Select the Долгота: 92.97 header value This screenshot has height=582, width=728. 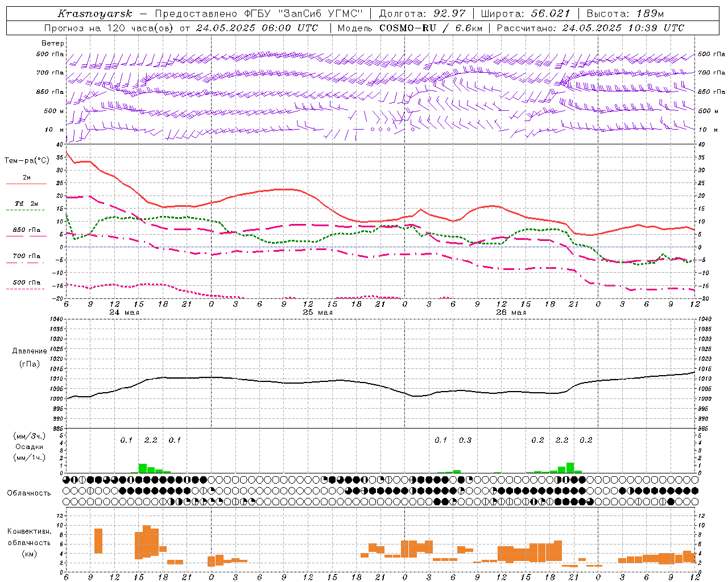click(422, 14)
